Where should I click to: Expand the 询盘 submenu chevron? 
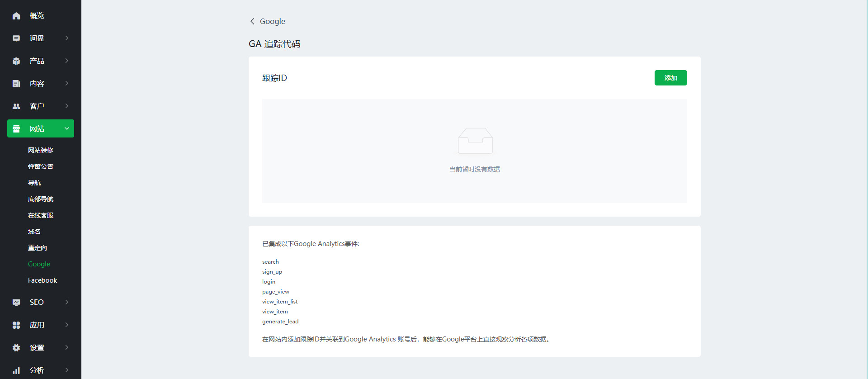pos(67,38)
